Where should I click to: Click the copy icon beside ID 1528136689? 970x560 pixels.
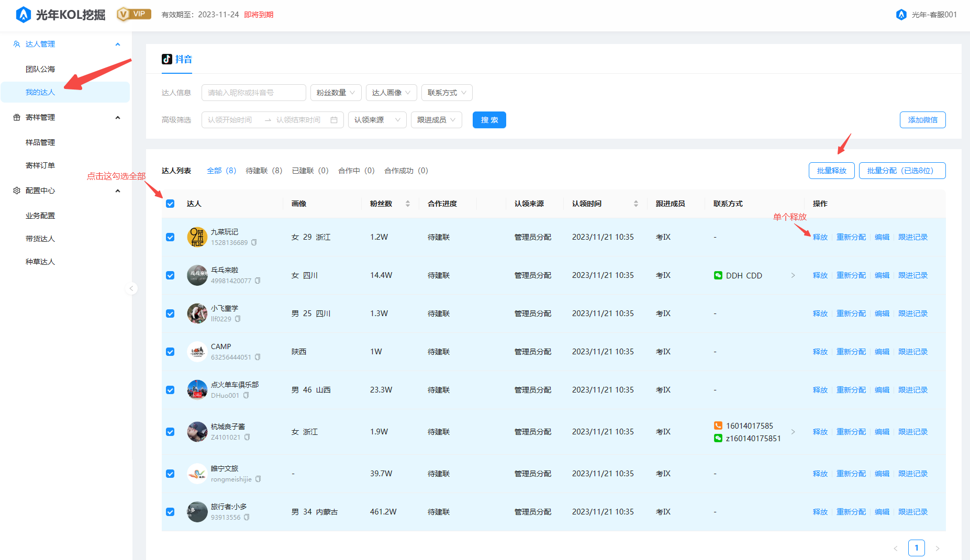point(254,243)
